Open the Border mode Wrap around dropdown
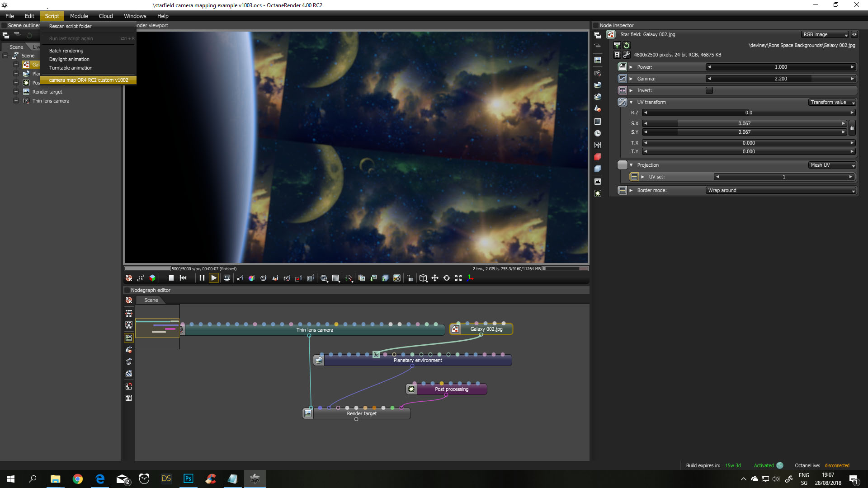Viewport: 868px width, 488px height. coord(781,190)
